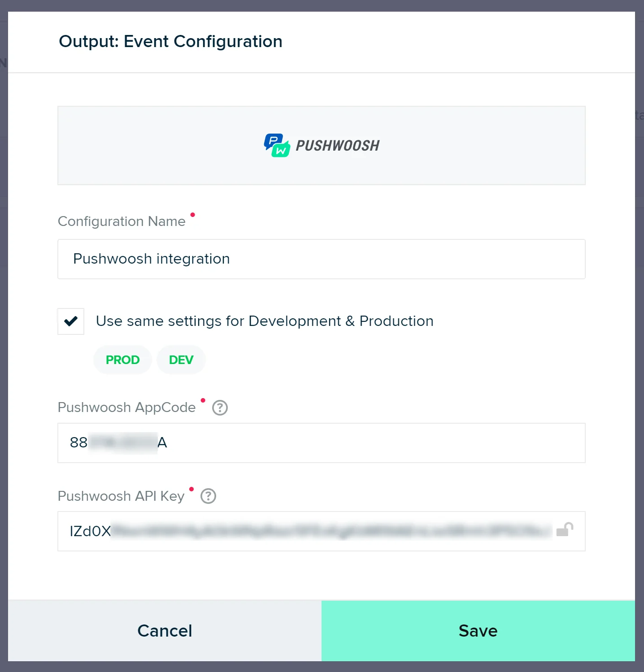The width and height of the screenshot is (644, 672).
Task: Open help tooltip for Pushwoosh API Key
Action: click(x=208, y=496)
